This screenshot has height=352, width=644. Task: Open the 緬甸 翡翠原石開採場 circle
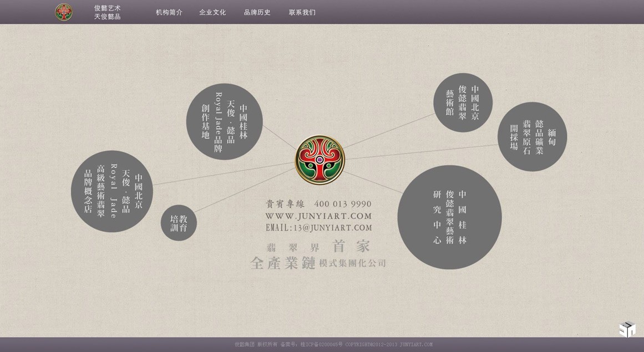coord(532,137)
